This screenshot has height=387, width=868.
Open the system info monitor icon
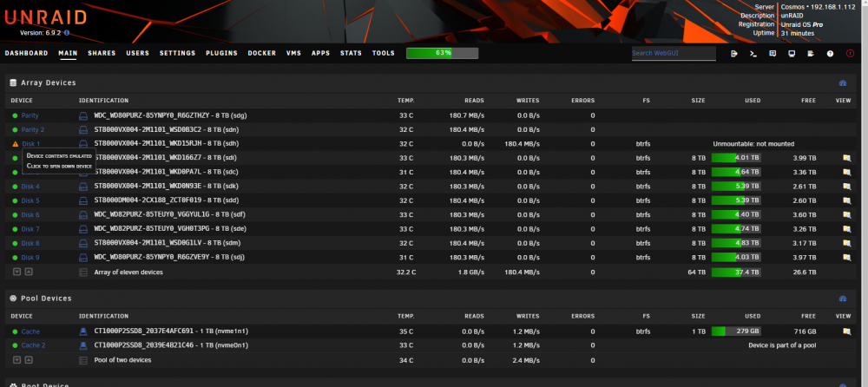(792, 54)
